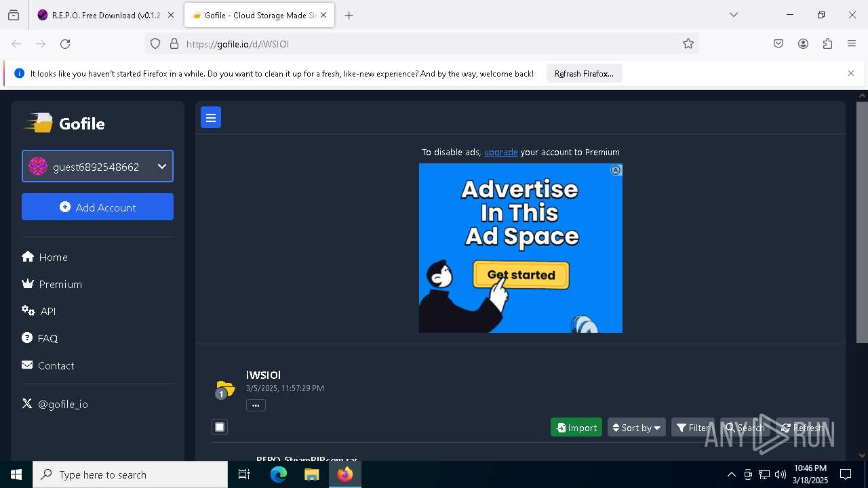Screen dimensions: 868x488
Task: Click the page vertical scrollbar
Action: coord(862,222)
